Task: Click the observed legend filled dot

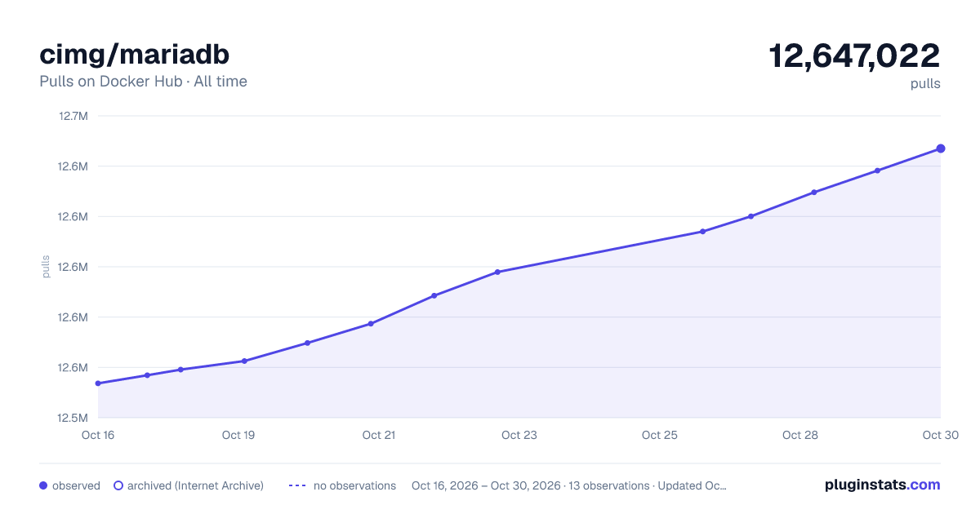Action: coord(43,485)
